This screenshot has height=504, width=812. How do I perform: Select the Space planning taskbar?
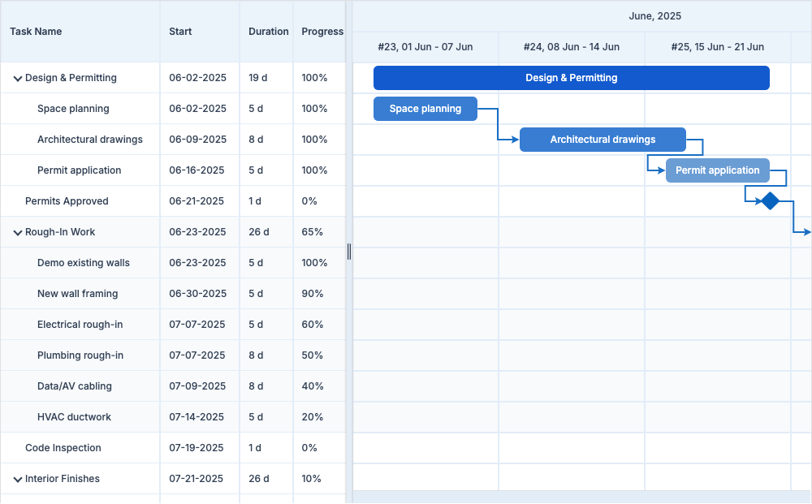tap(425, 109)
